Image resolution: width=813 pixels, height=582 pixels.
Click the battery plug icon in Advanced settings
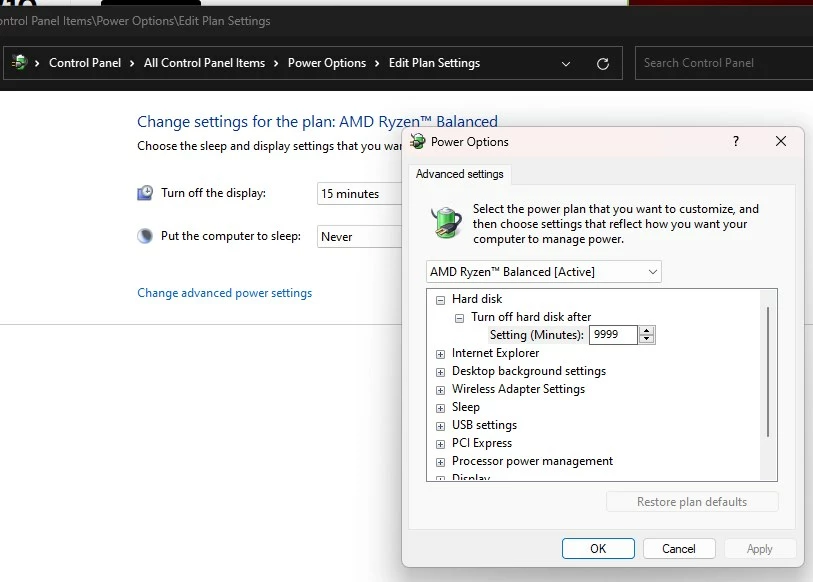446,222
